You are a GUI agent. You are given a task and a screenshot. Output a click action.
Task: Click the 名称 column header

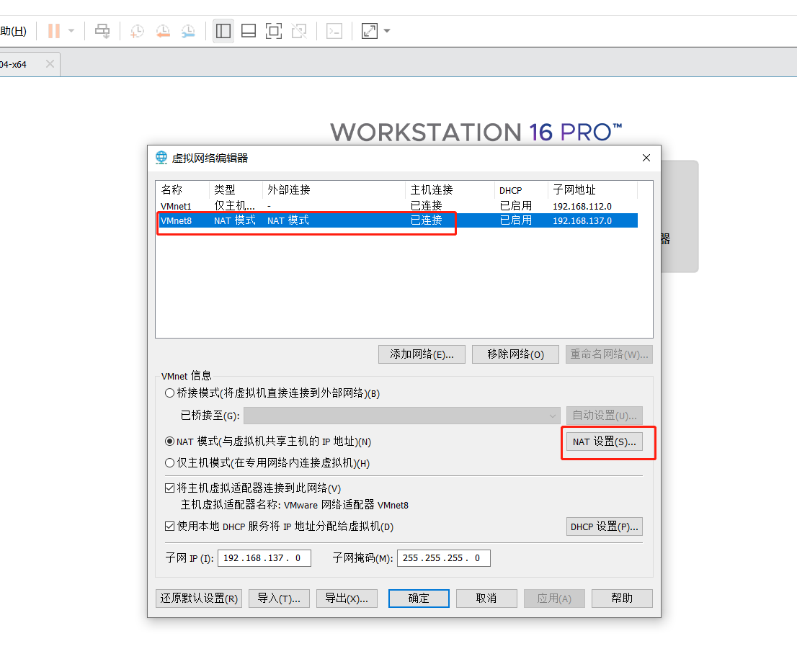point(172,190)
